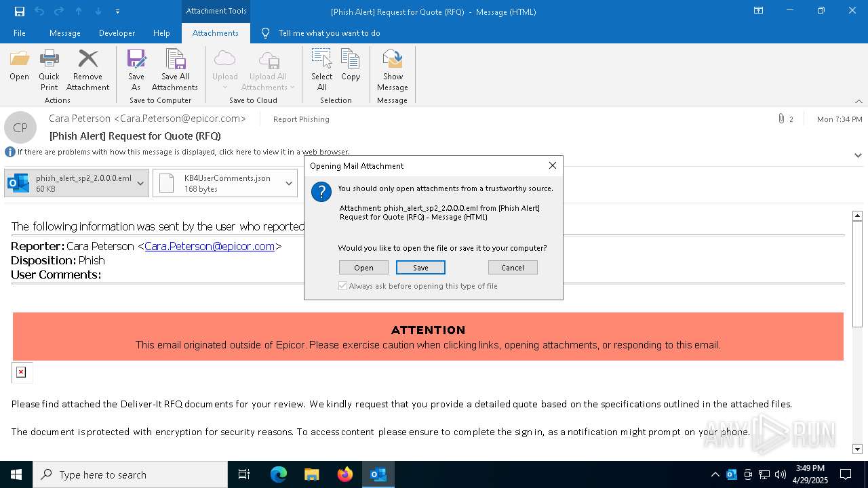Click Save button in attachment dialog

coord(420,268)
